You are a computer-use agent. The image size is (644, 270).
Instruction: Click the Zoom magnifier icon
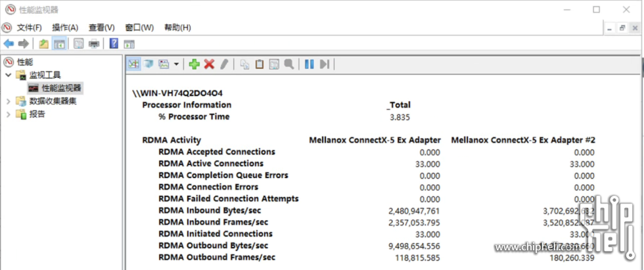click(x=289, y=64)
